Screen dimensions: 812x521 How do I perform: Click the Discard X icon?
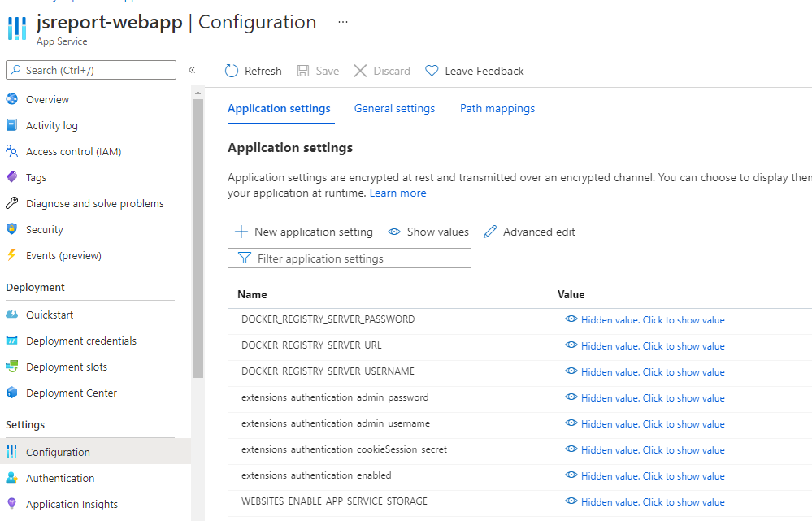pos(360,71)
